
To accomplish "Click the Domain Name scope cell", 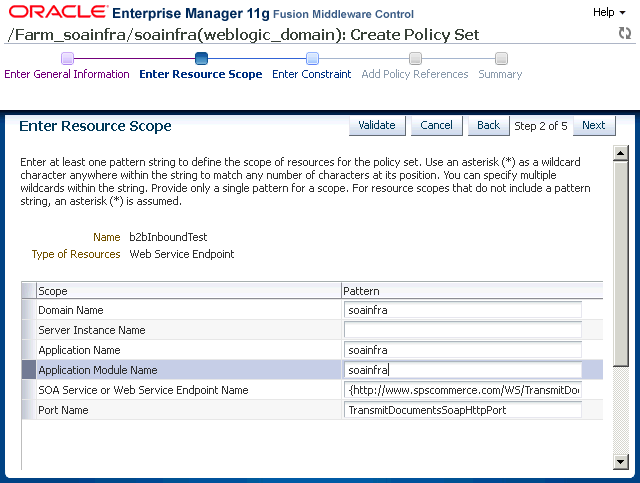I will [189, 310].
